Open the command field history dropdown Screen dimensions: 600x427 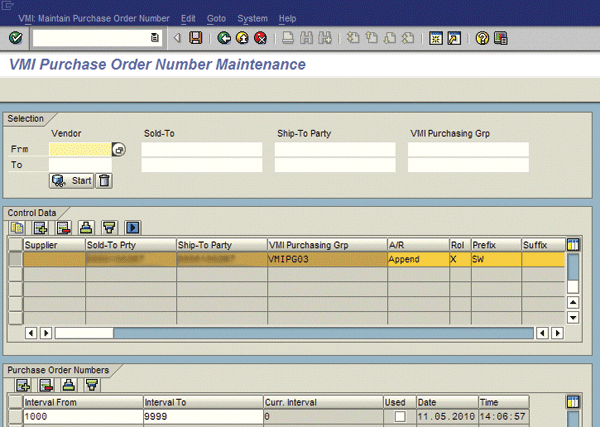tap(154, 38)
